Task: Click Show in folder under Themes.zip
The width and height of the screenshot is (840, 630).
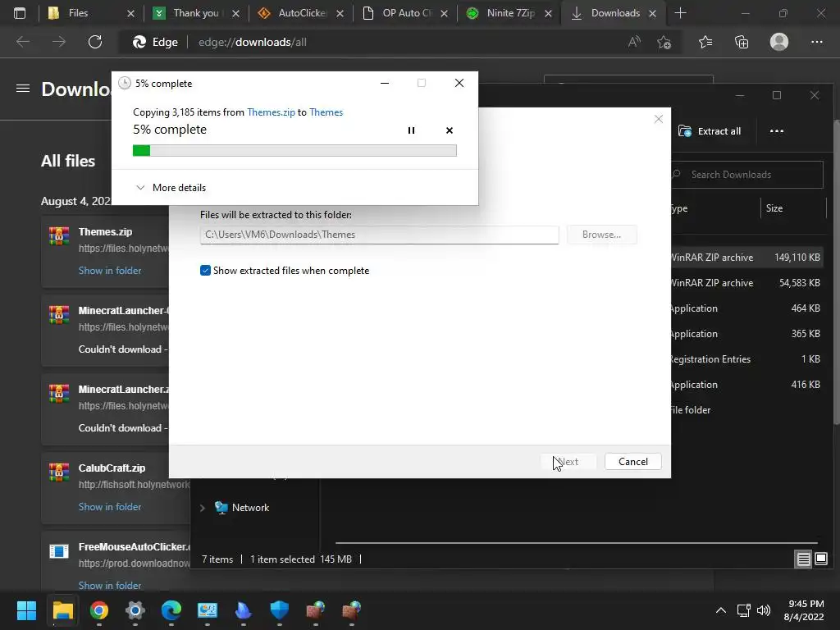Action: (110, 271)
